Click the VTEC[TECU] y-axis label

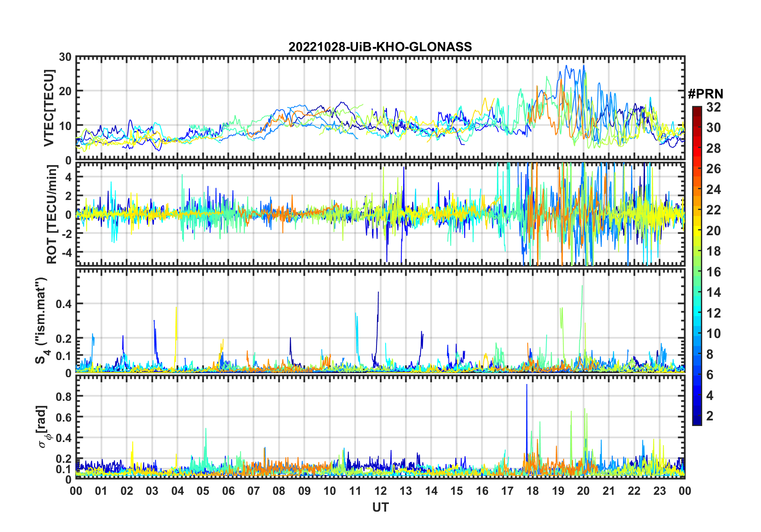click(x=49, y=108)
